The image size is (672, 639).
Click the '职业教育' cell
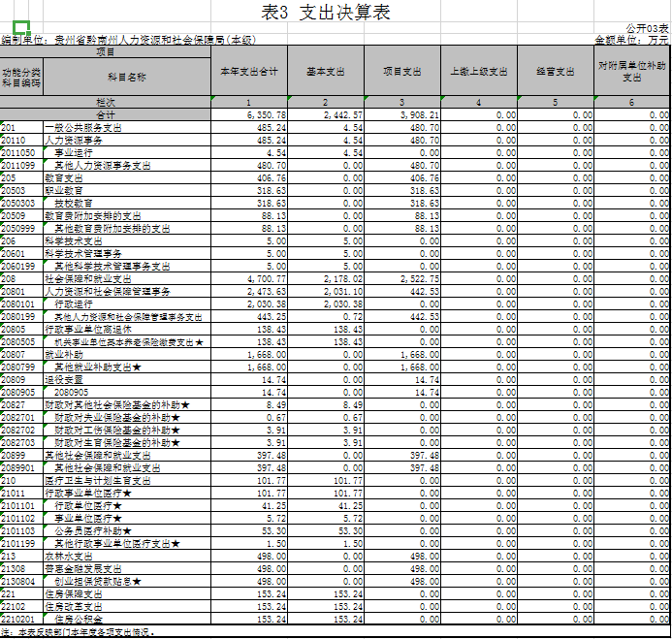[127, 190]
